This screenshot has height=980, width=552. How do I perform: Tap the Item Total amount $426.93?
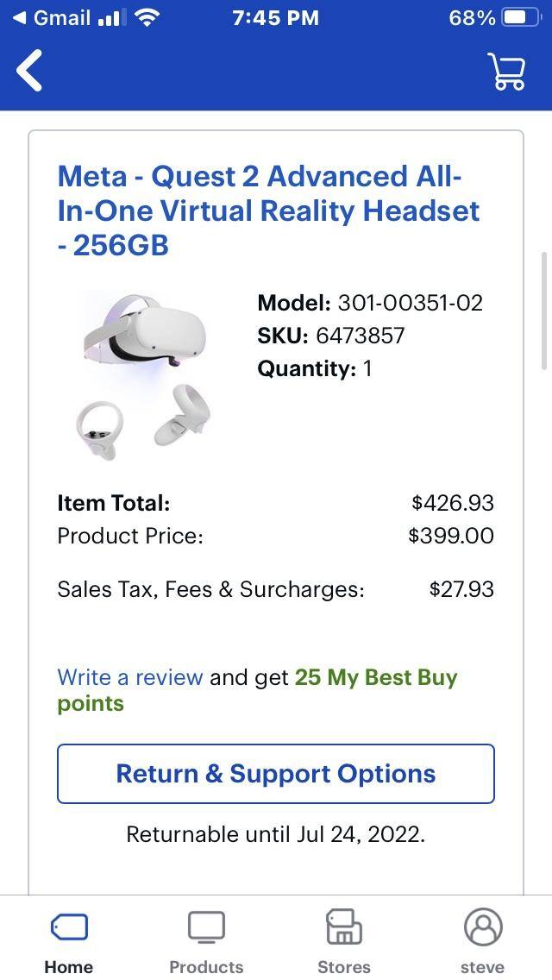pos(453,503)
